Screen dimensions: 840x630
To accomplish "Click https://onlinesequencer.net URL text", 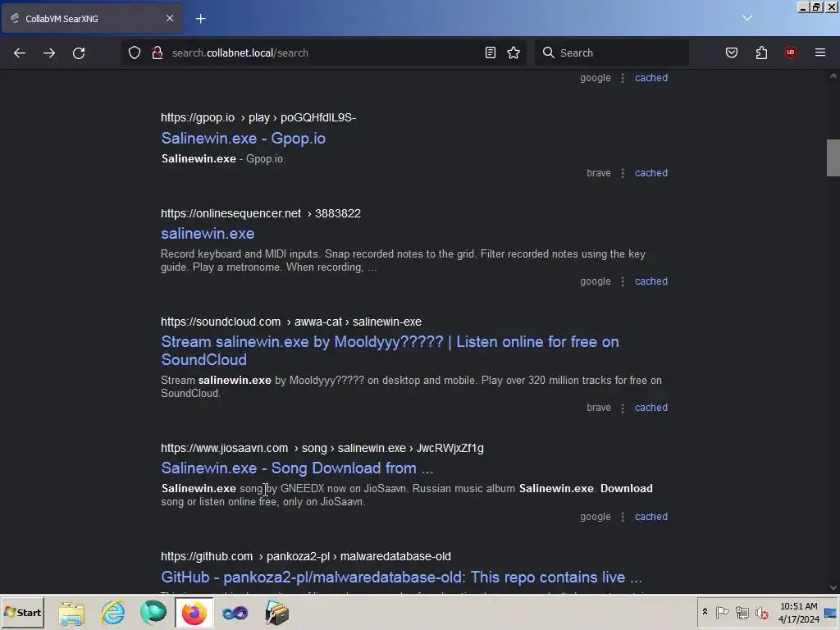I will (231, 213).
